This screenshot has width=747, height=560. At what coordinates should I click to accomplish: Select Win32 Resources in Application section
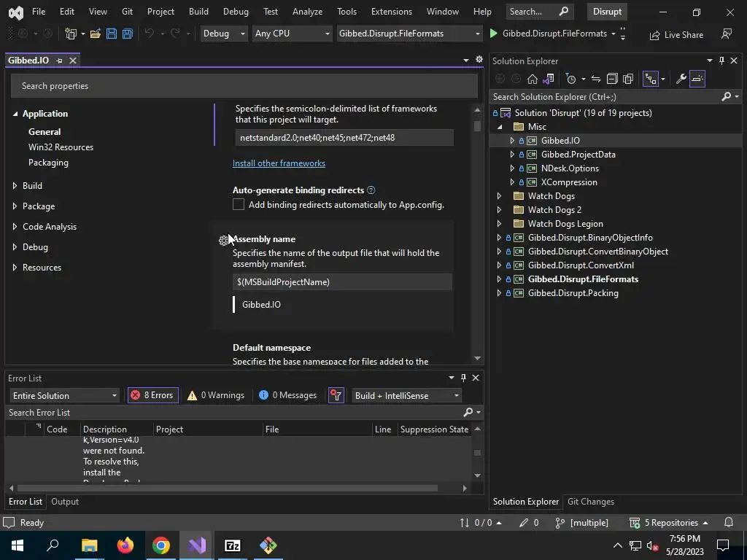pos(61,147)
